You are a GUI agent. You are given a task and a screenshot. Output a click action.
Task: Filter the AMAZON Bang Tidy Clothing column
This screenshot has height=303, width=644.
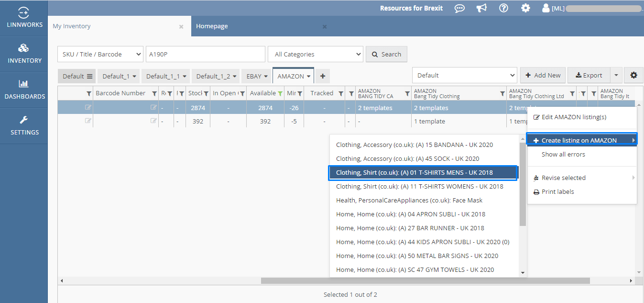pyautogui.click(x=502, y=93)
